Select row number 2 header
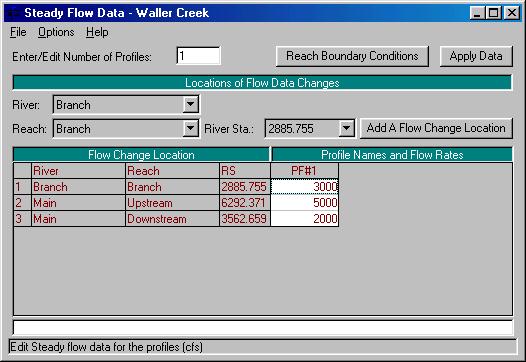 tap(22, 203)
